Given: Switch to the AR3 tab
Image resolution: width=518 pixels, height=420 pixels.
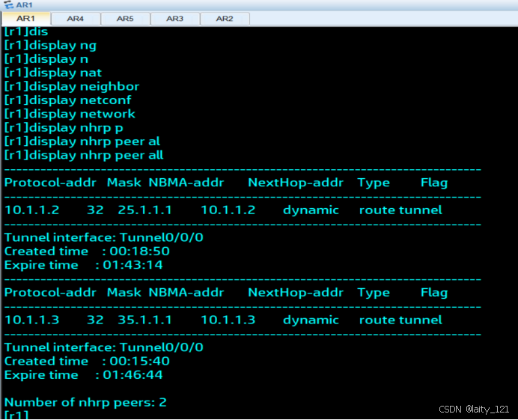Looking at the screenshot, I should click(x=175, y=19).
